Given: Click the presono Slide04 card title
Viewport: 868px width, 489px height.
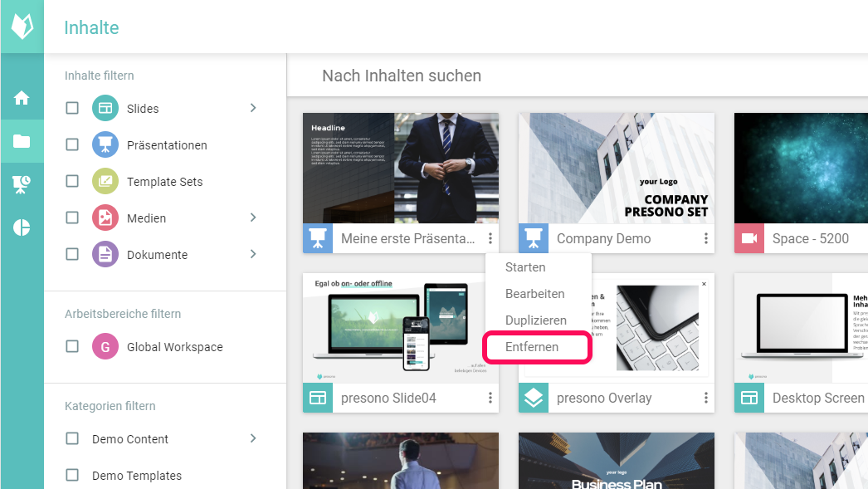Looking at the screenshot, I should (388, 399).
